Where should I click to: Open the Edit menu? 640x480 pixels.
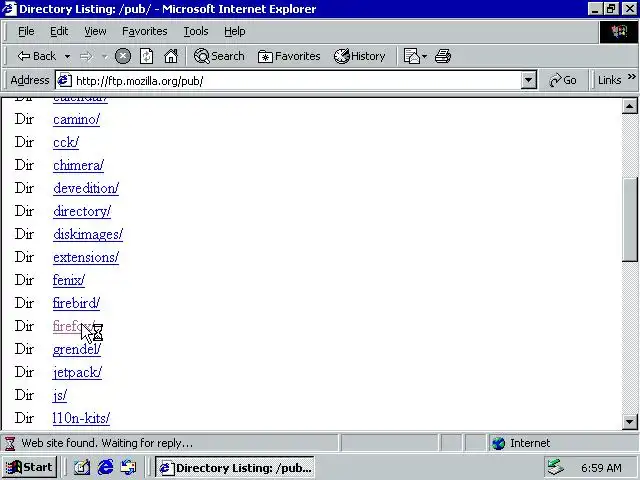pos(59,31)
